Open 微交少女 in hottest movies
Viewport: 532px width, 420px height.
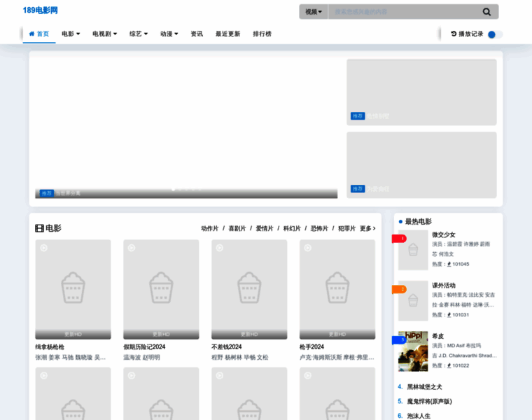click(x=443, y=234)
